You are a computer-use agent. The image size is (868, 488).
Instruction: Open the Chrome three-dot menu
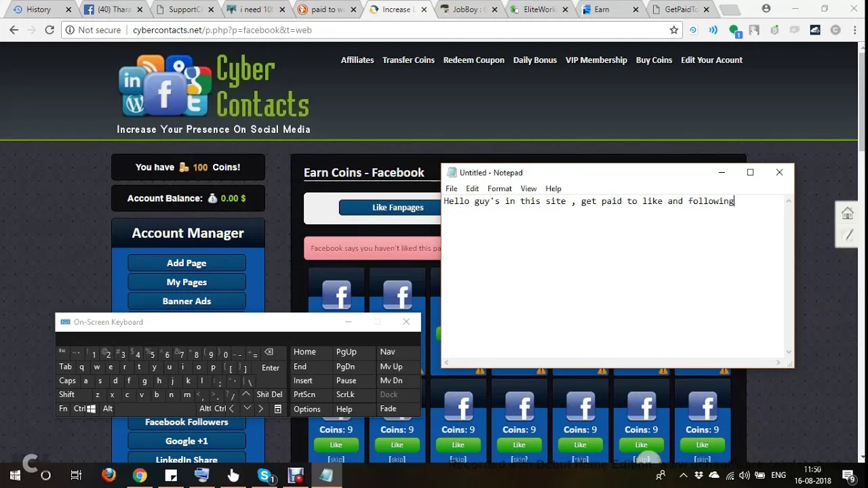(x=854, y=30)
